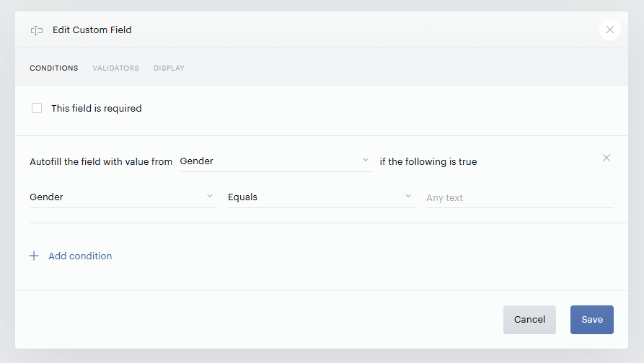Open the condition field Gender dropdown

click(123, 197)
